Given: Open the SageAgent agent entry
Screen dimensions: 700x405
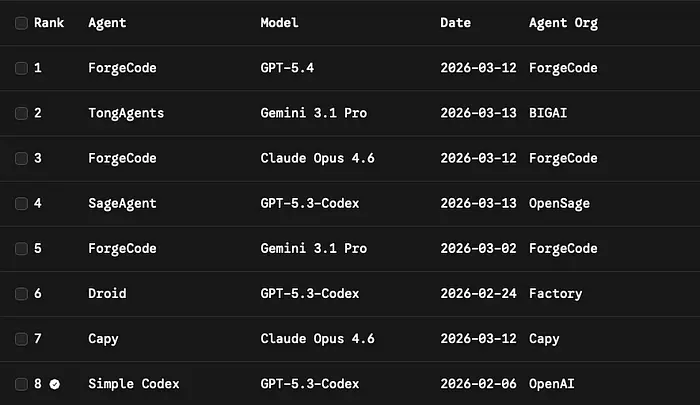Looking at the screenshot, I should (122, 204).
